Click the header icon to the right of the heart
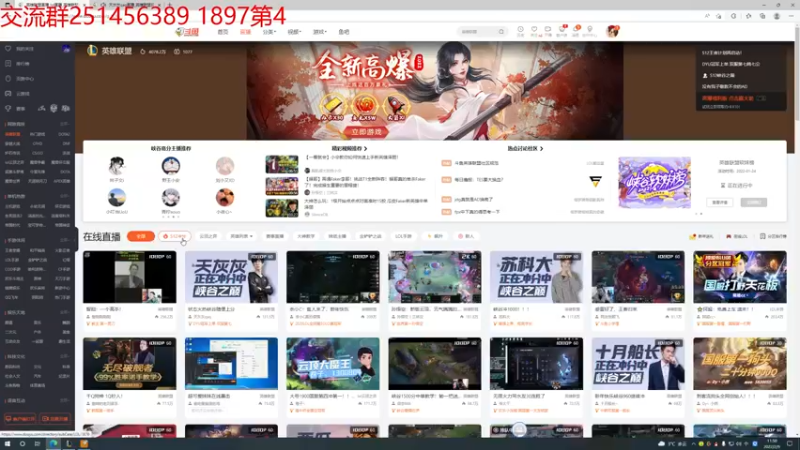 (547, 30)
